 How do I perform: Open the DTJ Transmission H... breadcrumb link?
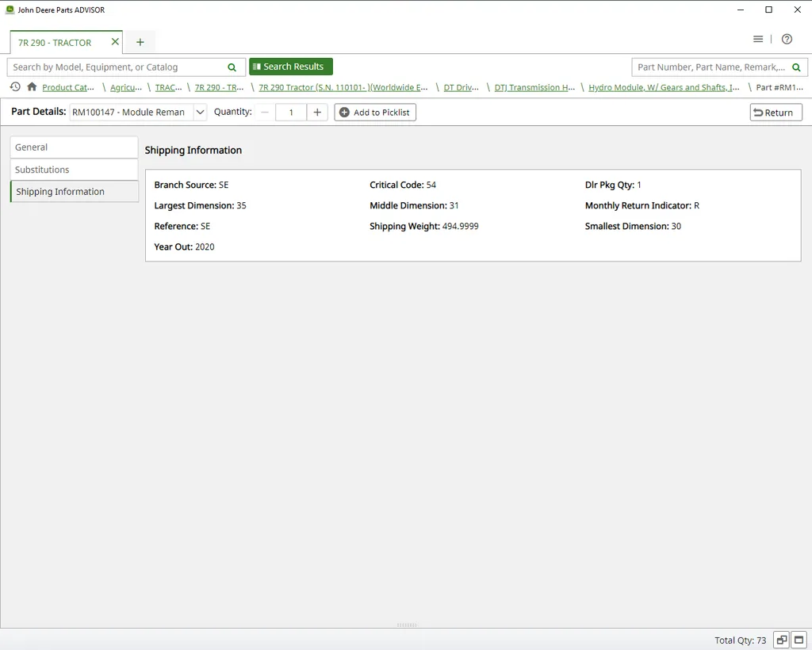534,87
